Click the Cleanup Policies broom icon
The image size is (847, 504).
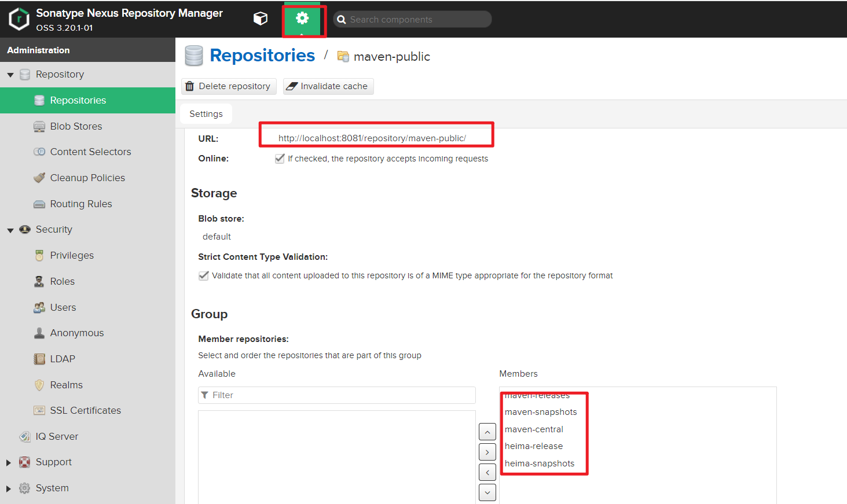coord(39,178)
